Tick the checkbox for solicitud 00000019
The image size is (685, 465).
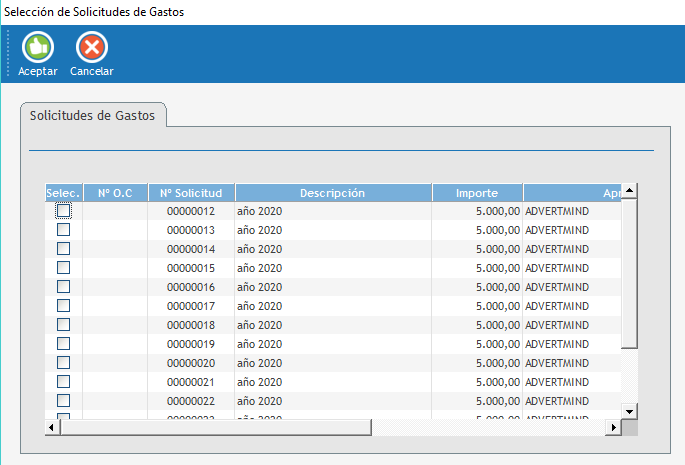(x=63, y=344)
